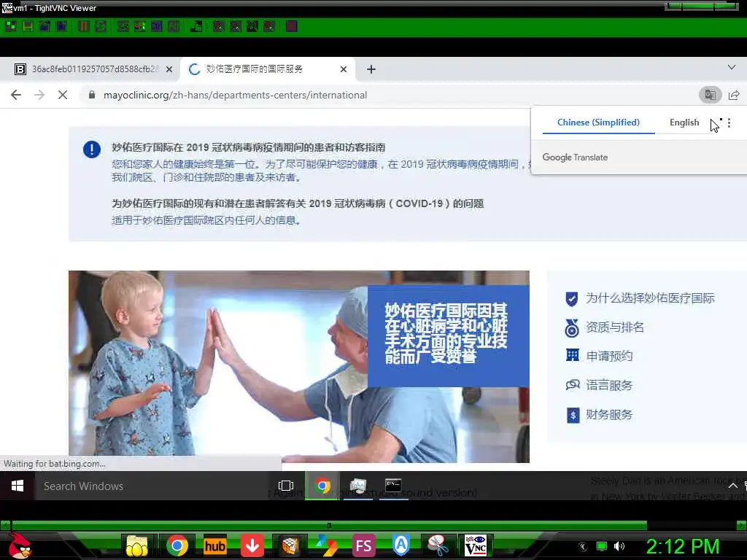Open the 为什么选择妙佑医疗国际 link
The height and width of the screenshot is (560, 747).
click(x=650, y=298)
